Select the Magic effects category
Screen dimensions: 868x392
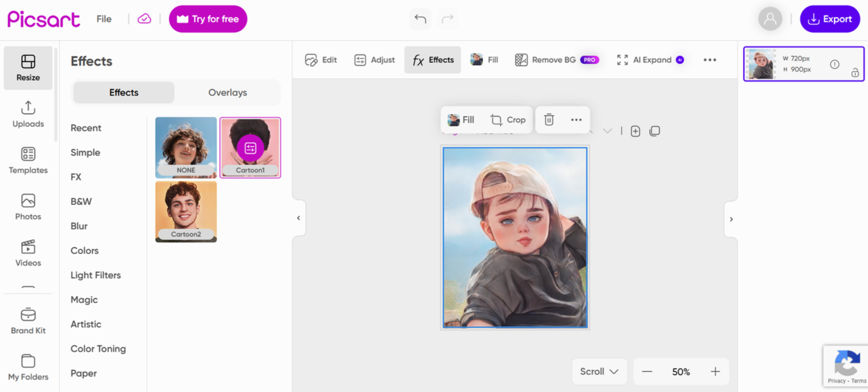84,300
